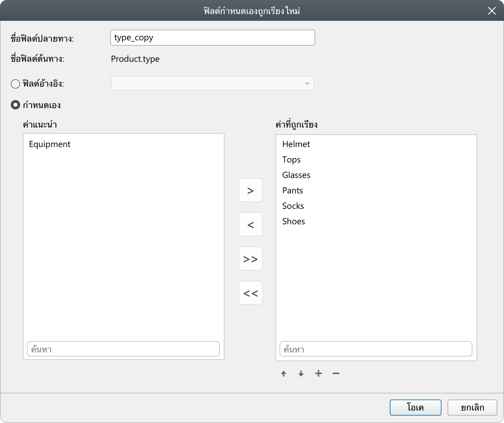504x423 pixels.
Task: Move selected value right with > button
Action: click(251, 190)
